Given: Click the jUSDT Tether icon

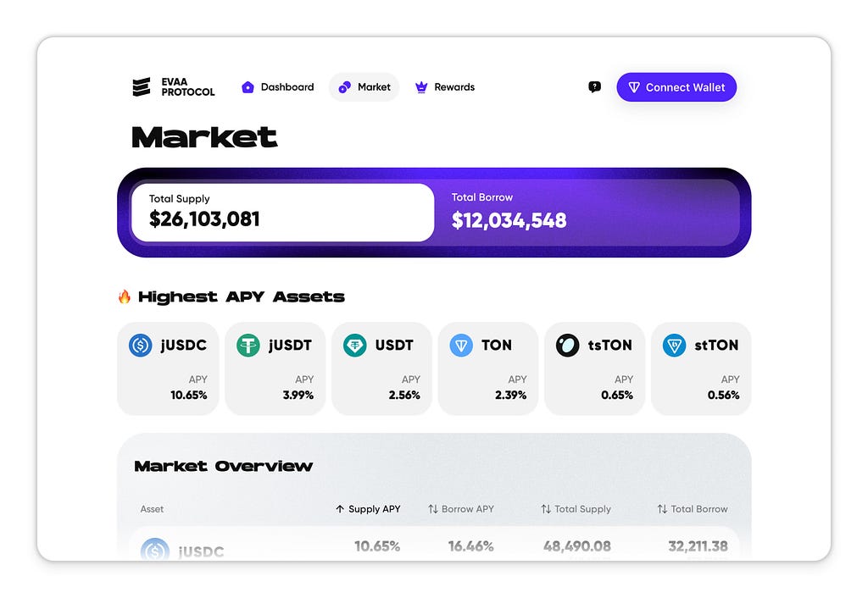Looking at the screenshot, I should tap(248, 346).
